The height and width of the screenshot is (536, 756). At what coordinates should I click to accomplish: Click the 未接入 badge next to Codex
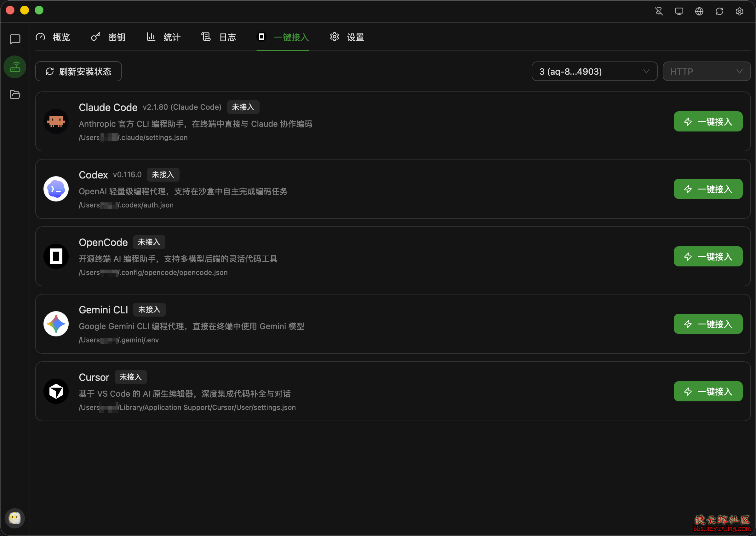163,175
